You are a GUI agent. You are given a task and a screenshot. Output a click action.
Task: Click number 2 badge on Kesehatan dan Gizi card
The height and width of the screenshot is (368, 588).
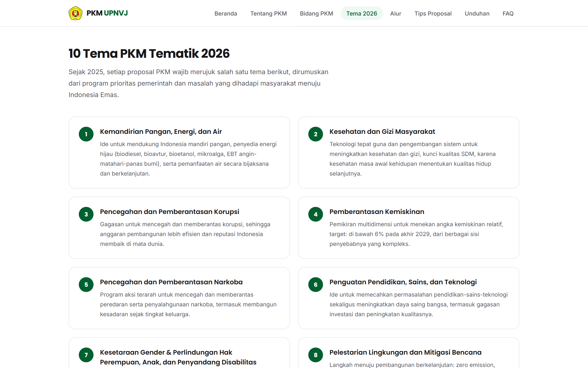click(x=316, y=134)
